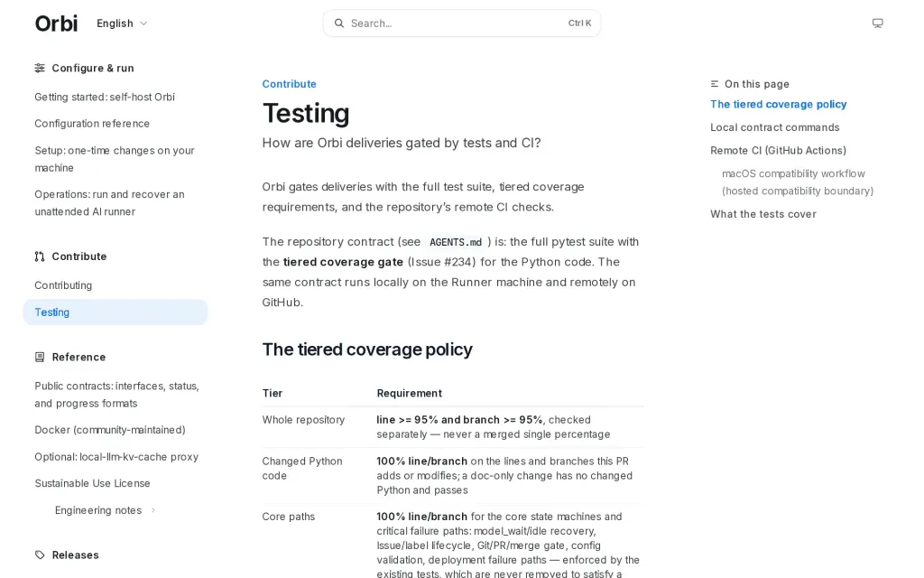The height and width of the screenshot is (578, 924).
Task: Click the Whole repository table cell
Action: click(303, 420)
